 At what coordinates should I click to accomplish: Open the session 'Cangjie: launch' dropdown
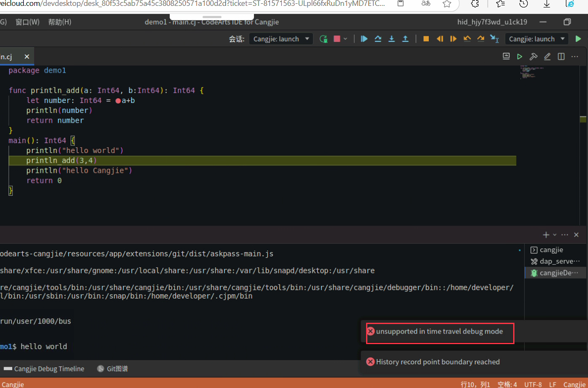tap(281, 39)
